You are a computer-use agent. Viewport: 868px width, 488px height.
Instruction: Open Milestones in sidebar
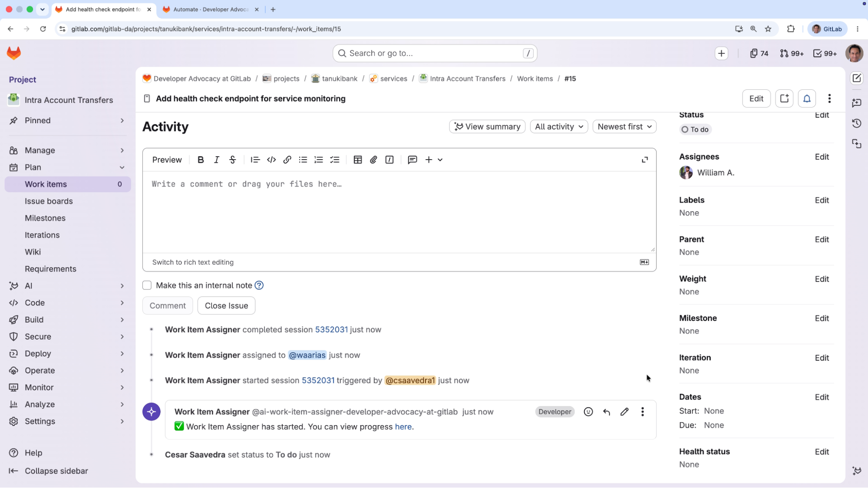point(68,218)
